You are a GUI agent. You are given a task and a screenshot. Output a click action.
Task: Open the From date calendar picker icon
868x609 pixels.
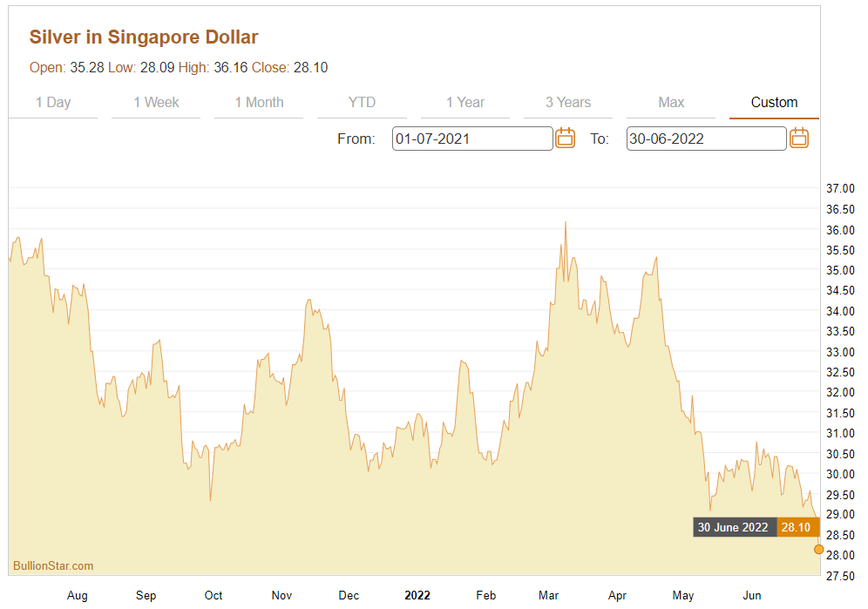565,138
